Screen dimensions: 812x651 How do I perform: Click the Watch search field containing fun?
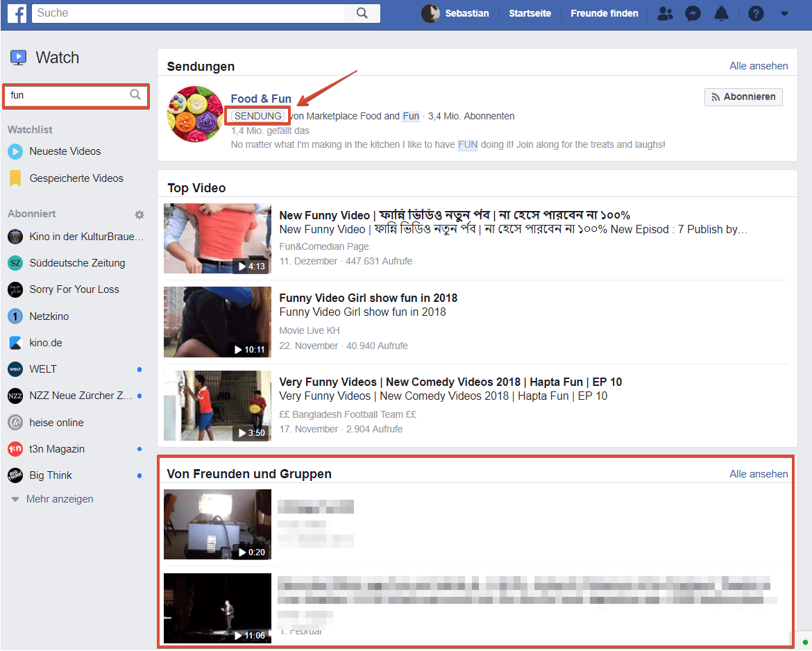click(x=76, y=95)
